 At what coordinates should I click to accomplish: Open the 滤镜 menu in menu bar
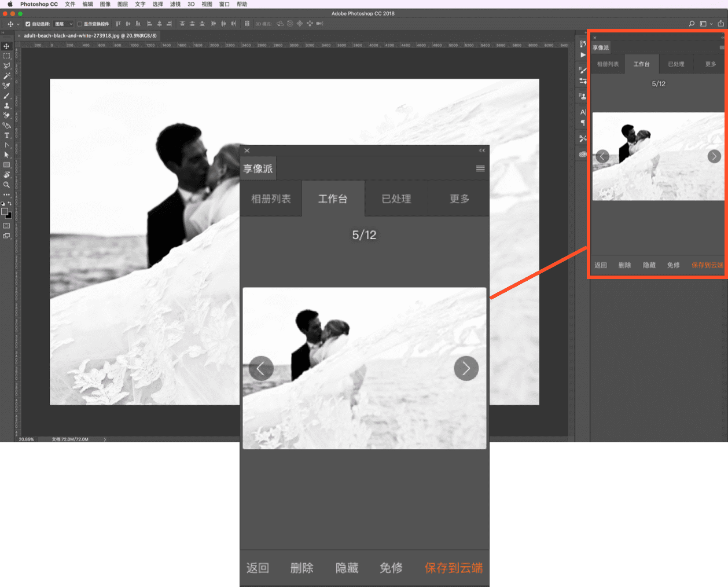click(175, 4)
